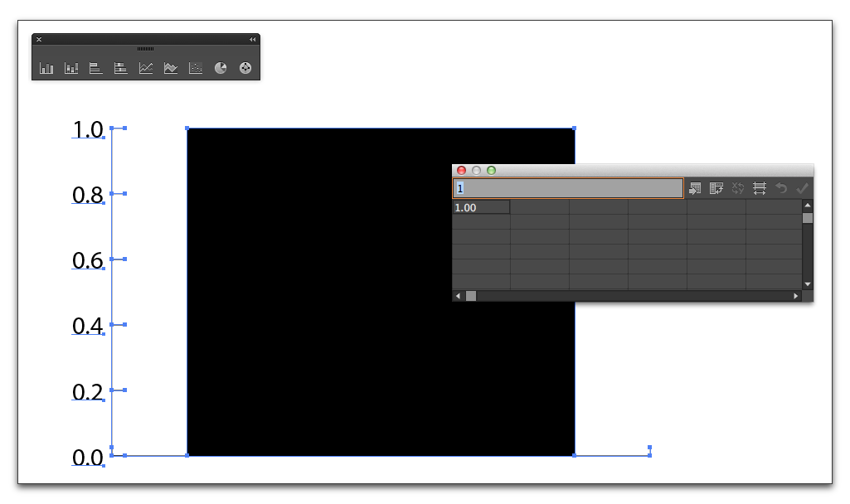Click the data window's scroll down arrow
This screenshot has height=504, width=850.
click(808, 284)
